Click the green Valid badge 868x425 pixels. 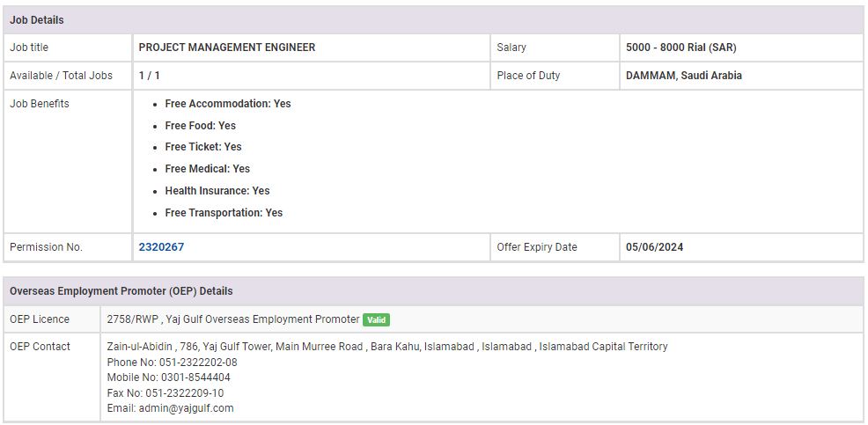(x=376, y=319)
